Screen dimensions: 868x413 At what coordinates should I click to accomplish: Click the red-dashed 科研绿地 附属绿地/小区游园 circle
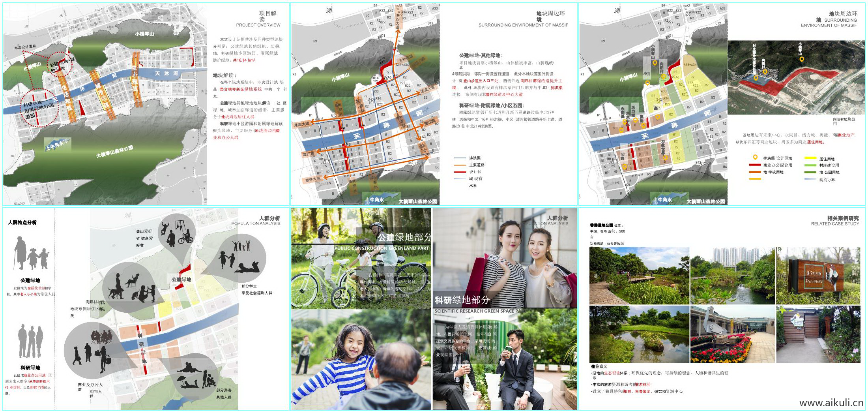pyautogui.click(x=39, y=107)
